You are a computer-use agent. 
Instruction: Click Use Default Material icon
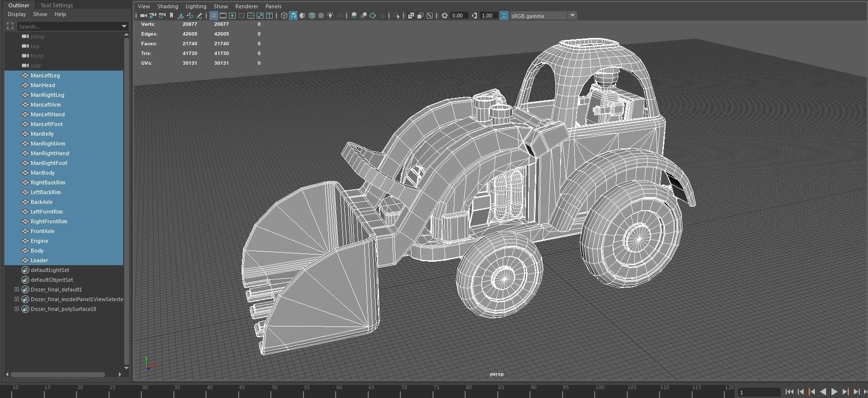(302, 16)
